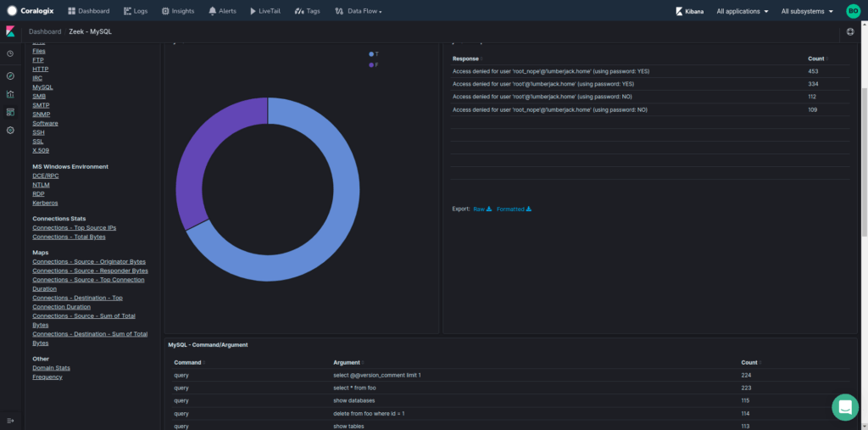Open Visualize chart icon in sidebar
868x430 pixels.
(x=10, y=94)
